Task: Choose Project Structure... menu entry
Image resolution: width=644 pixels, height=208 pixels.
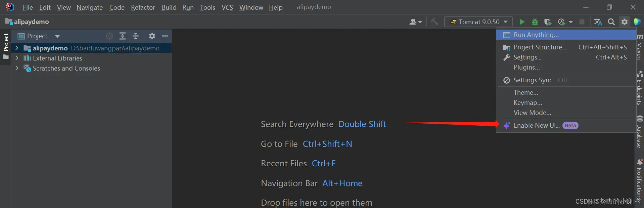Action: pyautogui.click(x=566, y=47)
